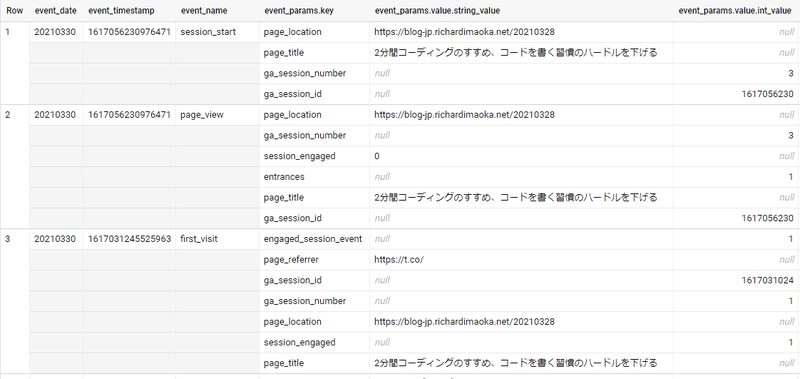Select the session_start event name cell
This screenshot has height=379, width=800.
point(208,32)
